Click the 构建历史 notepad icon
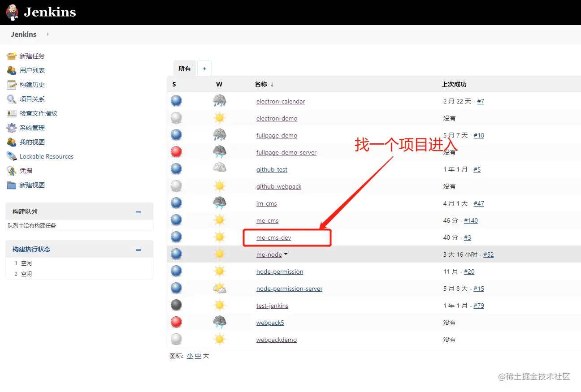The height and width of the screenshot is (392, 581). 12,85
